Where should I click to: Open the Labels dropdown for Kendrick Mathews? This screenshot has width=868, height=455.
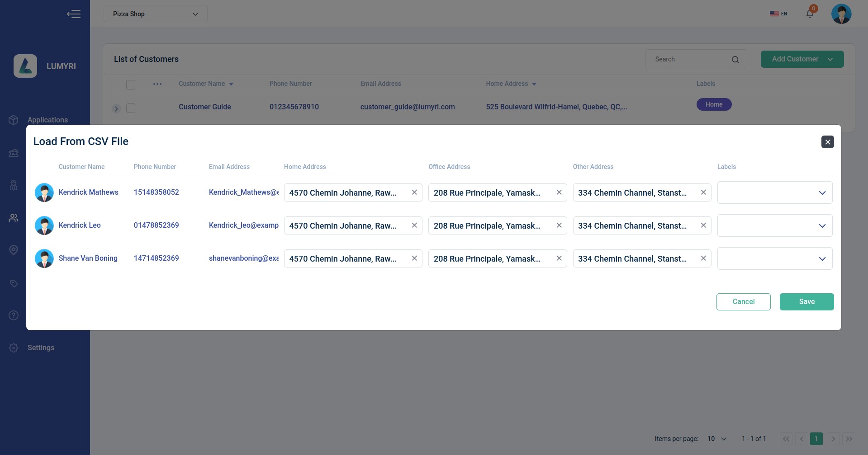coord(775,192)
